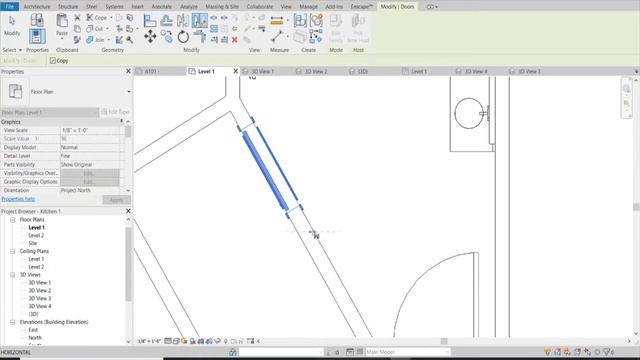
Task: Click the filter icon in status bar
Action: [x=607, y=352]
